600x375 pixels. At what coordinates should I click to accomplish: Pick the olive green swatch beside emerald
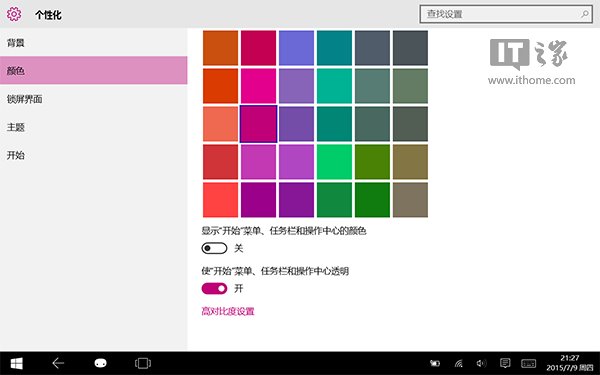tap(372, 162)
